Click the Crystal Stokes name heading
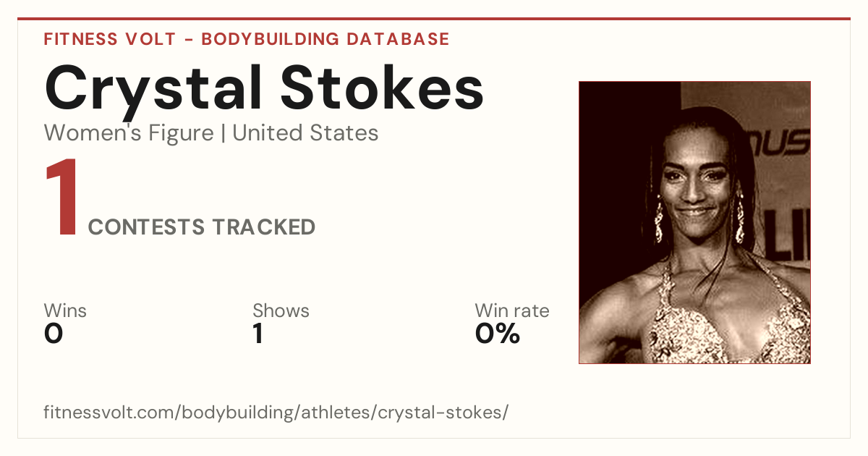The height and width of the screenshot is (456, 868). [x=264, y=88]
